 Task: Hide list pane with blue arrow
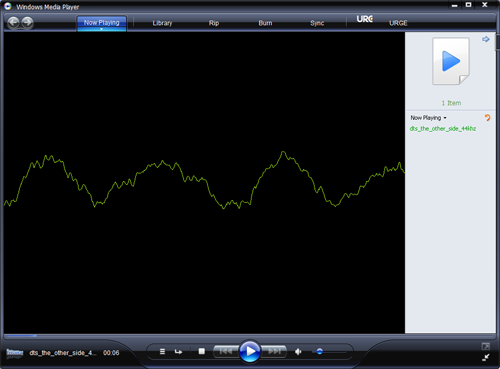pos(486,39)
